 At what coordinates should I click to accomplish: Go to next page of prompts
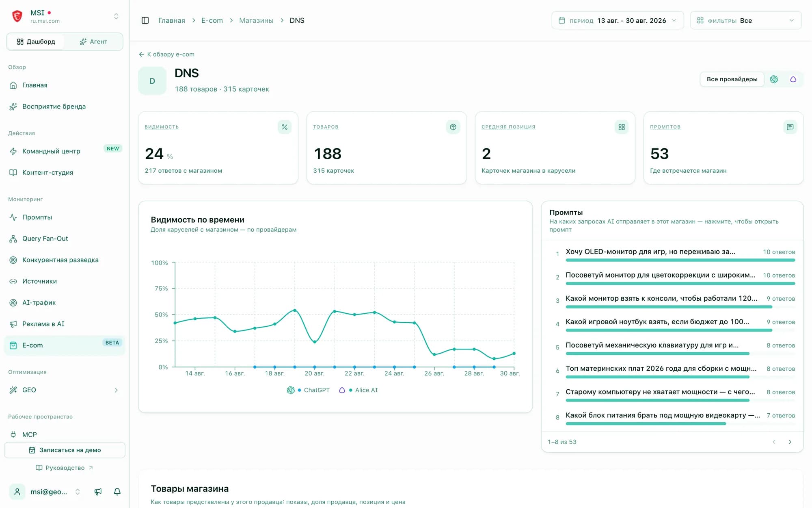pos(790,442)
